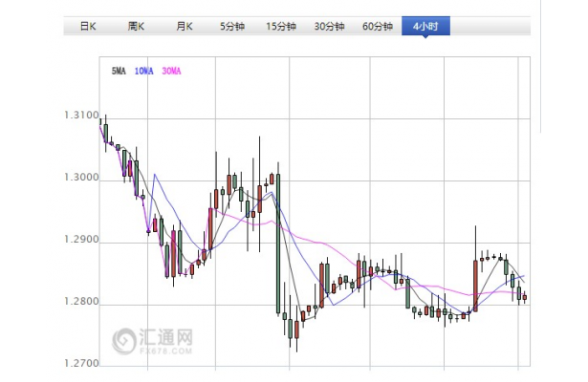Viewport: 588px width, 382px height.
Task: Click the active 4小时 tab
Action: coord(425,26)
